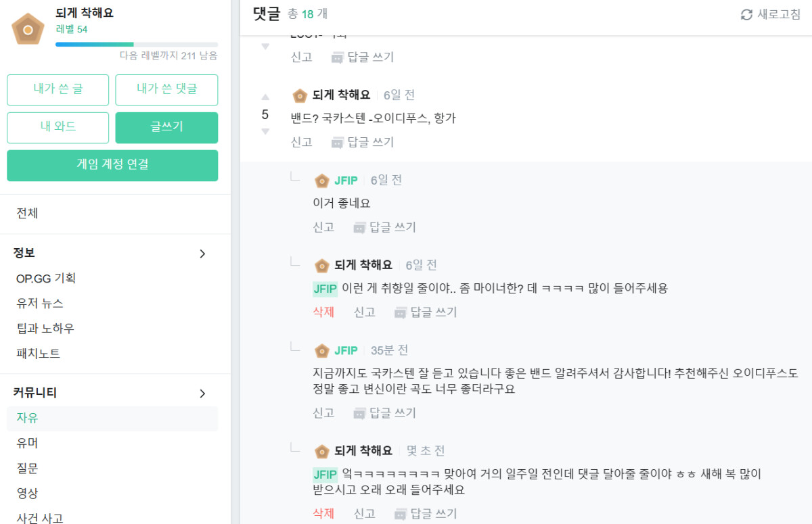Click the level progress bar
The height and width of the screenshot is (524, 812).
point(136,45)
